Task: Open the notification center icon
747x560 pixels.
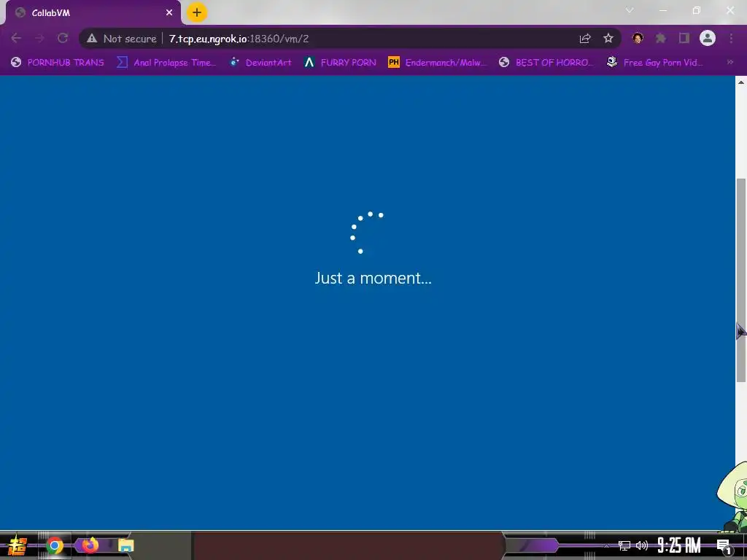Action: point(724,547)
